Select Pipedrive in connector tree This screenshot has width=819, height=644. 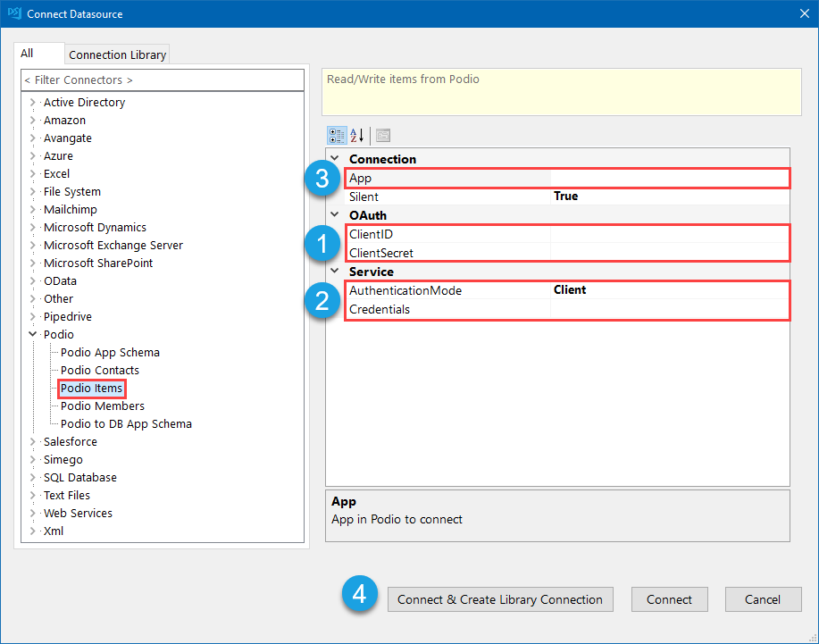67,316
